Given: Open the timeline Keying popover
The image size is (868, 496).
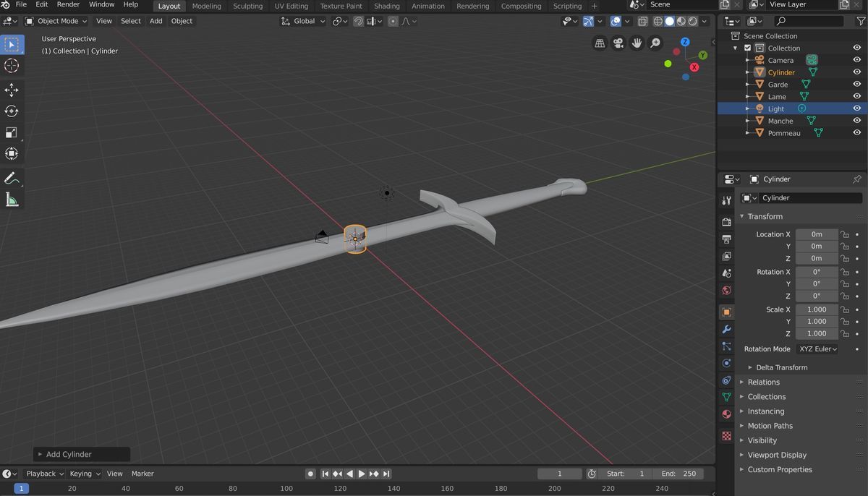Looking at the screenshot, I should [85, 474].
